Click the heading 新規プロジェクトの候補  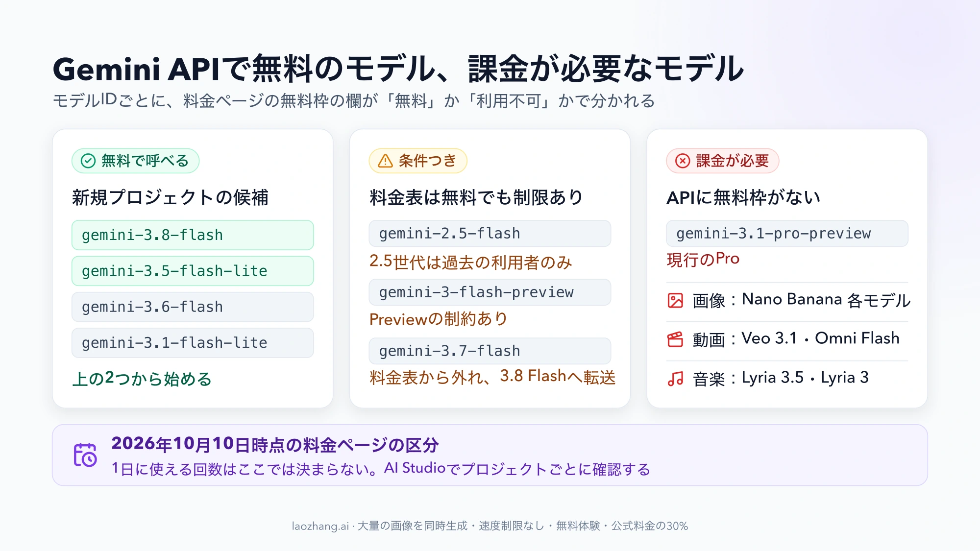pos(170,197)
